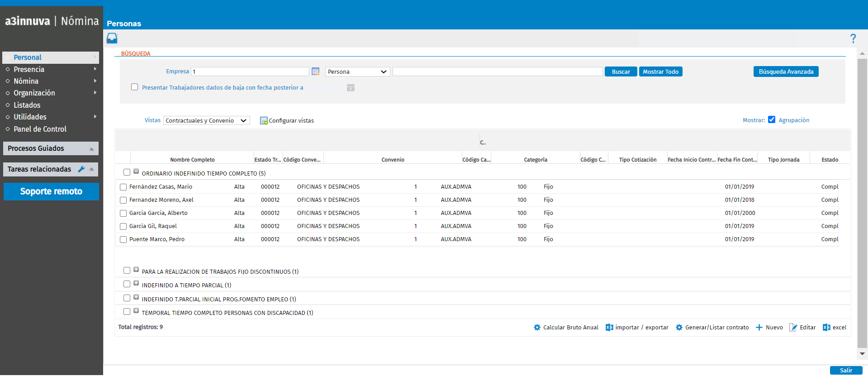Collapse the ORDINARIO INDEFINIDO TIEMPO COMPLETO group
Screen dimensions: 868x376
[x=136, y=171]
